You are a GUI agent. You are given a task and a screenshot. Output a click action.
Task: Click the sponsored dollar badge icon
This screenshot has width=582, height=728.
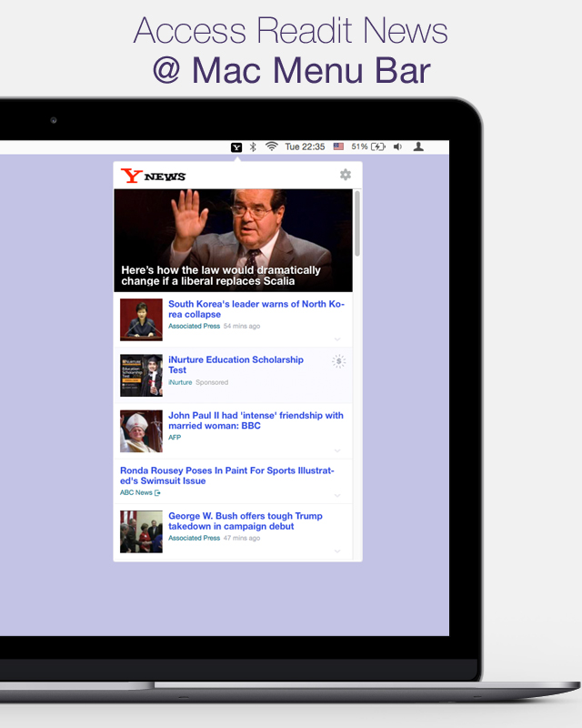click(339, 361)
